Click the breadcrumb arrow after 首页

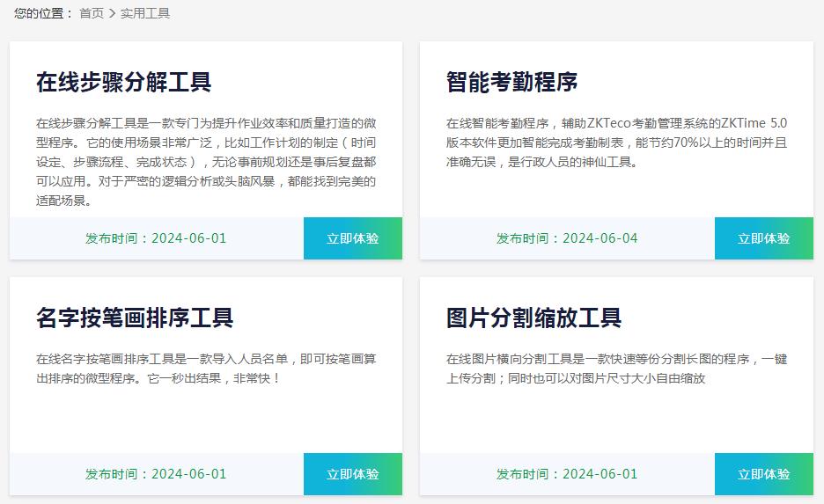point(112,13)
